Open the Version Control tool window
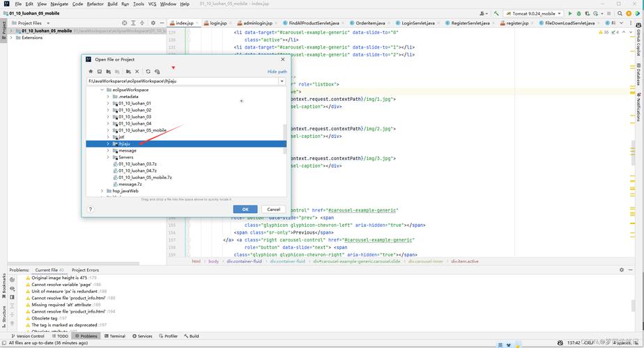The height and width of the screenshot is (348, 644). [27, 335]
